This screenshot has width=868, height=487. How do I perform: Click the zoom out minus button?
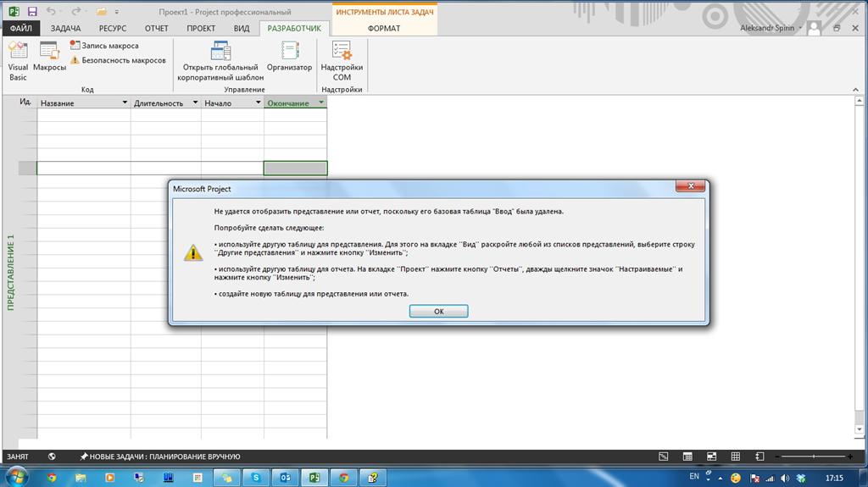777,457
